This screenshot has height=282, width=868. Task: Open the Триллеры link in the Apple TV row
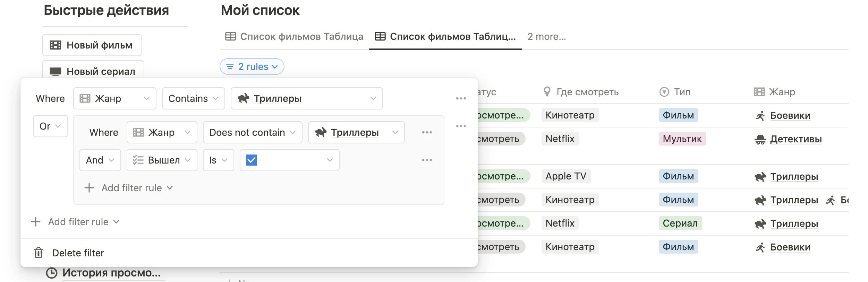[794, 177]
